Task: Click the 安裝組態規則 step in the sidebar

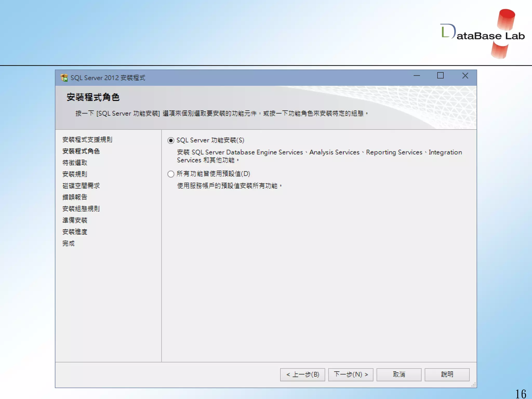Action: pyautogui.click(x=81, y=209)
